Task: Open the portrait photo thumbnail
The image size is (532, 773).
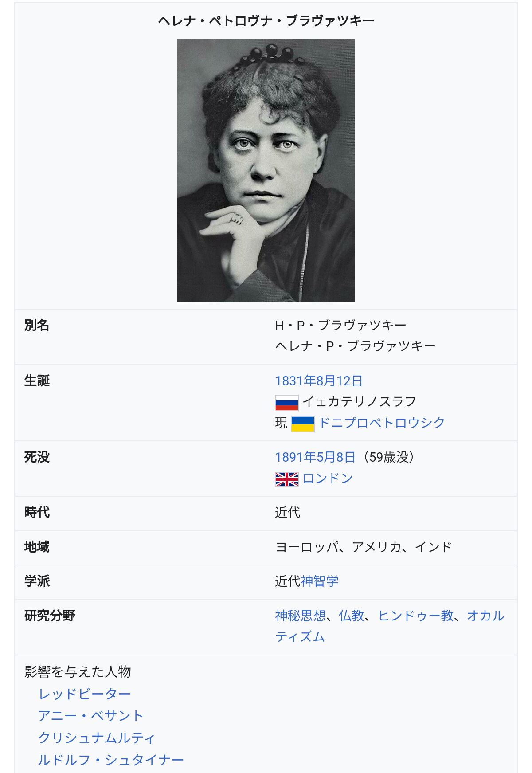Action: pyautogui.click(x=266, y=171)
